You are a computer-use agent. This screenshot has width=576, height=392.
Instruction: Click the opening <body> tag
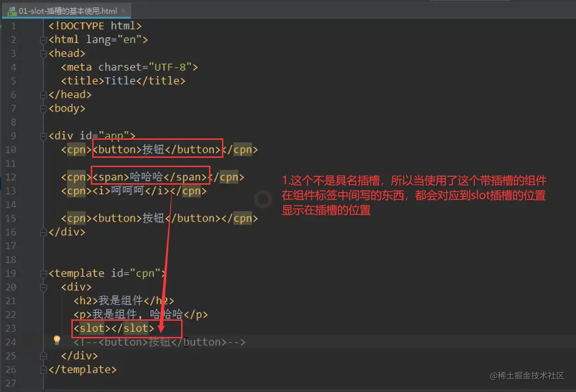[67, 108]
